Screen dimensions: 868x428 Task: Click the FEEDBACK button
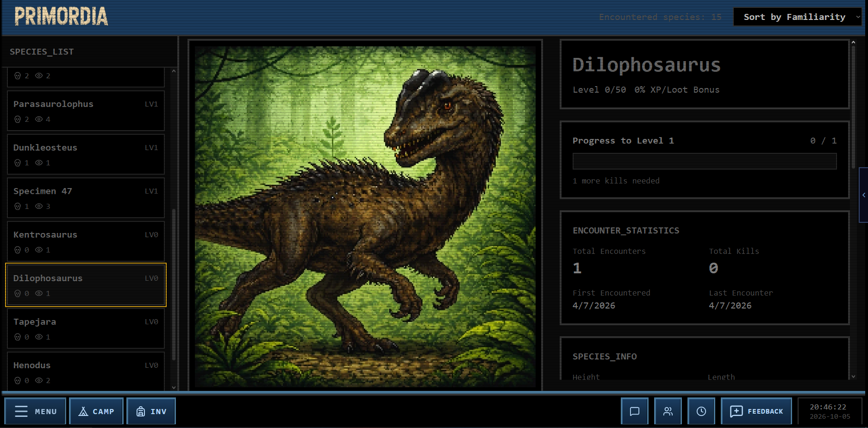click(756, 411)
